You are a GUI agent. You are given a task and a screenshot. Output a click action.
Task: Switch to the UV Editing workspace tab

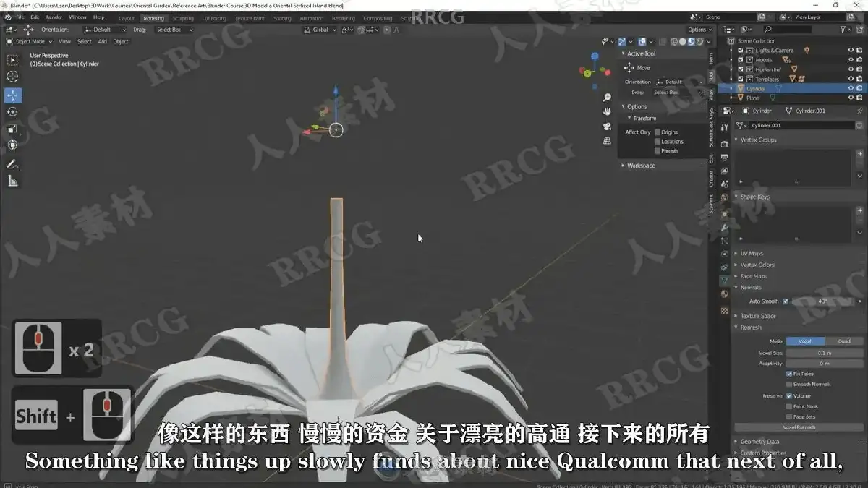click(x=214, y=18)
